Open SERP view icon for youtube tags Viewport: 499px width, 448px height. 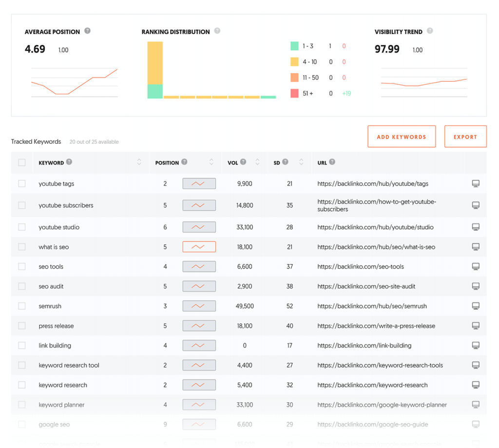(x=476, y=184)
